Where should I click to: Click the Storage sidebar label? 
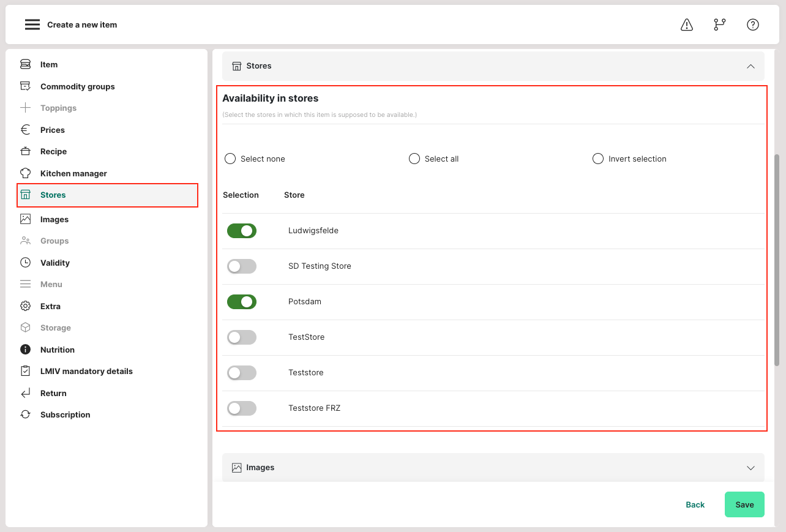coord(56,328)
